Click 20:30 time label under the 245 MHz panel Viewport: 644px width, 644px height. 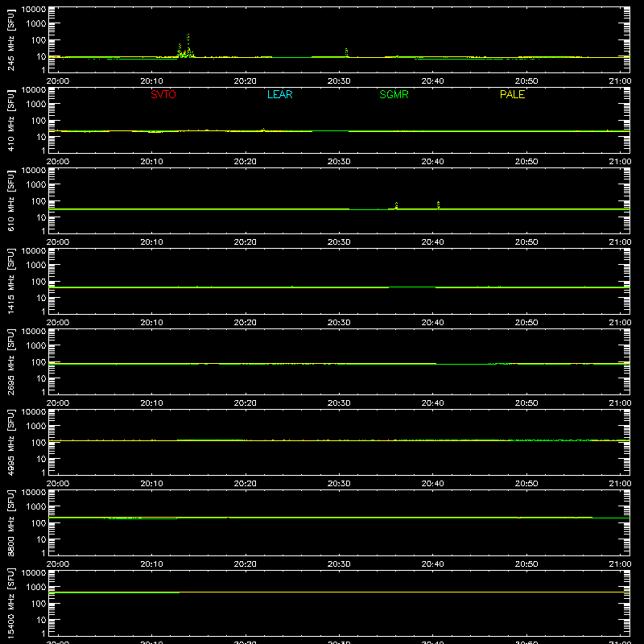point(339,81)
